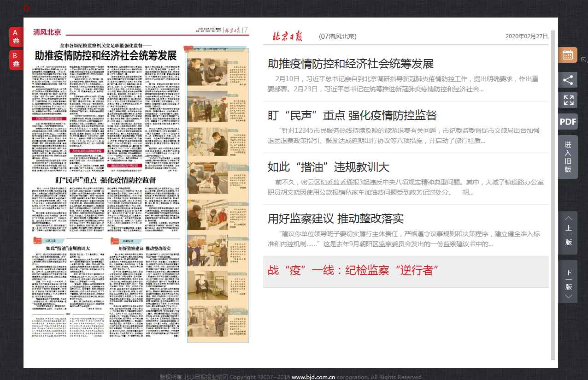Open article 助推疫情防控和经济社会统筹发展
This screenshot has width=588, height=380.
coord(350,64)
